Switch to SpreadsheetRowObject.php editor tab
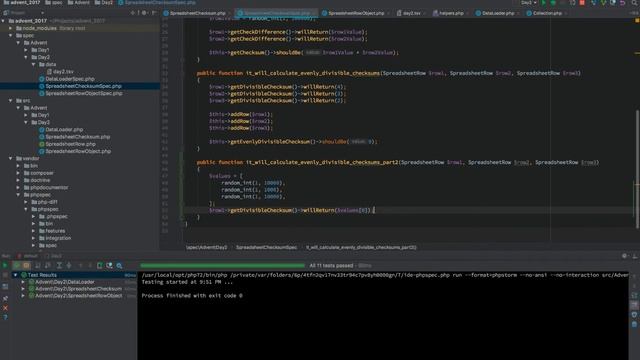The height and width of the screenshot is (360, 640). click(x=356, y=13)
